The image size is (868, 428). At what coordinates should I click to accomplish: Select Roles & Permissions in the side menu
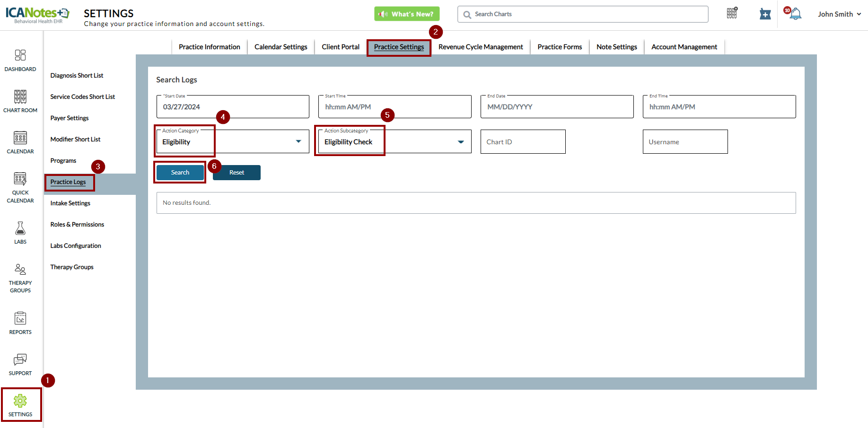point(77,225)
